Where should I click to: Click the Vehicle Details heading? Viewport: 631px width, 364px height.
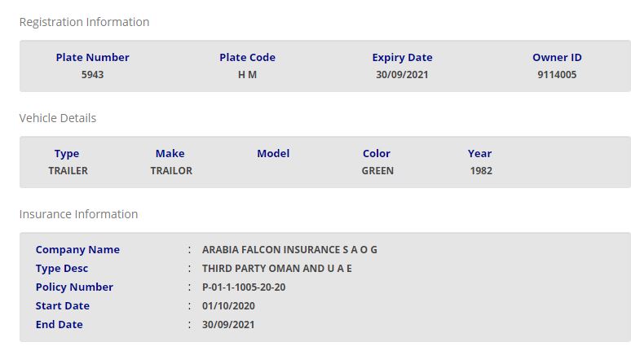(58, 118)
